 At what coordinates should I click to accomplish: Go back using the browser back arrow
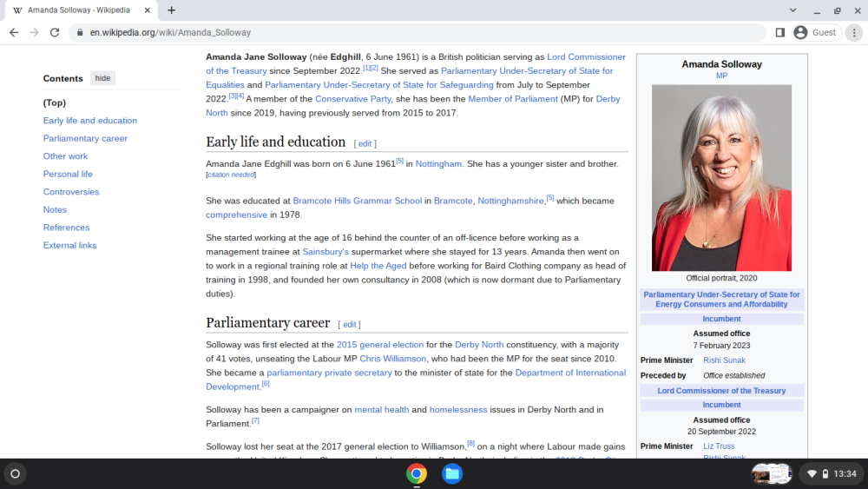click(14, 33)
